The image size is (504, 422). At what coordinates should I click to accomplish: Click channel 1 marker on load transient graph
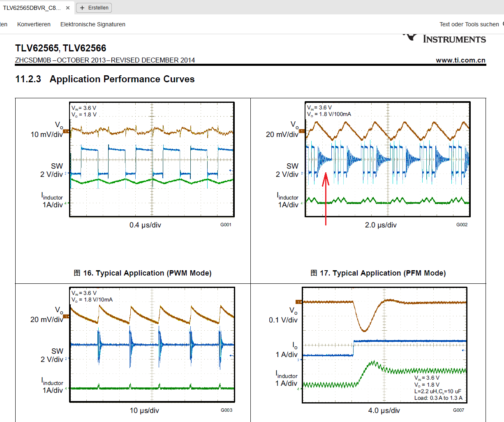(299, 302)
